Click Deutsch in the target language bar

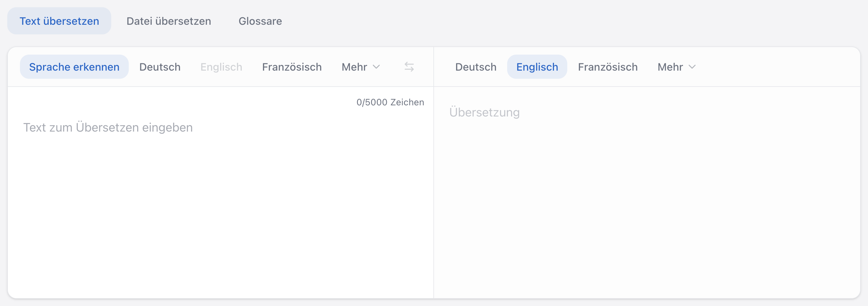click(475, 67)
